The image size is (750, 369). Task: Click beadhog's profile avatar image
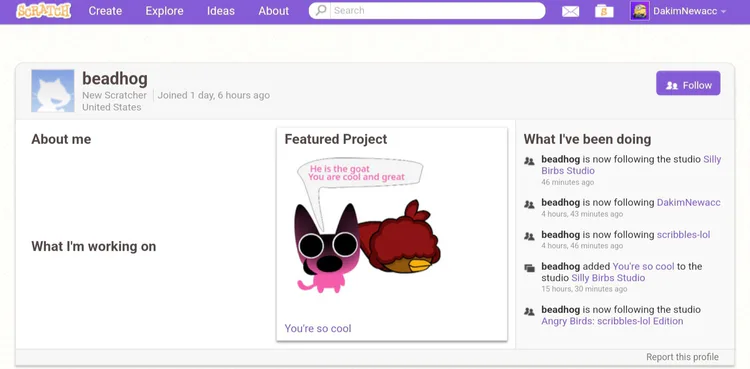[x=53, y=91]
